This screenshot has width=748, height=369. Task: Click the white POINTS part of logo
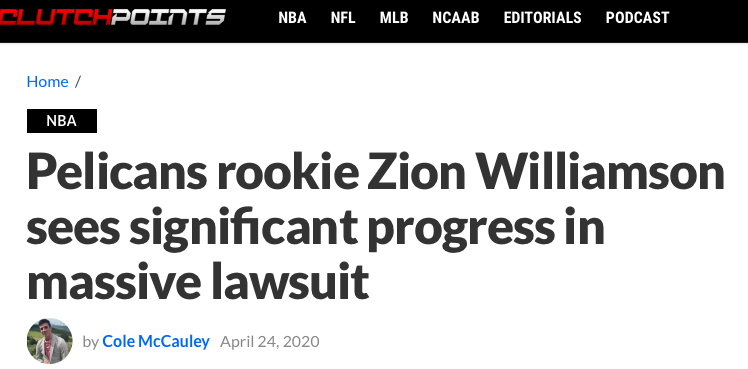168,18
